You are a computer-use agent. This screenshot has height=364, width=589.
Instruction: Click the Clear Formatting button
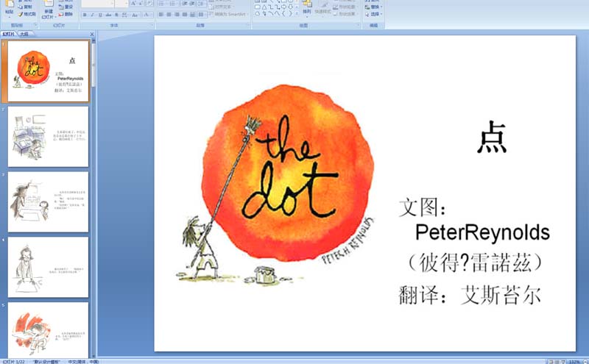(x=149, y=4)
